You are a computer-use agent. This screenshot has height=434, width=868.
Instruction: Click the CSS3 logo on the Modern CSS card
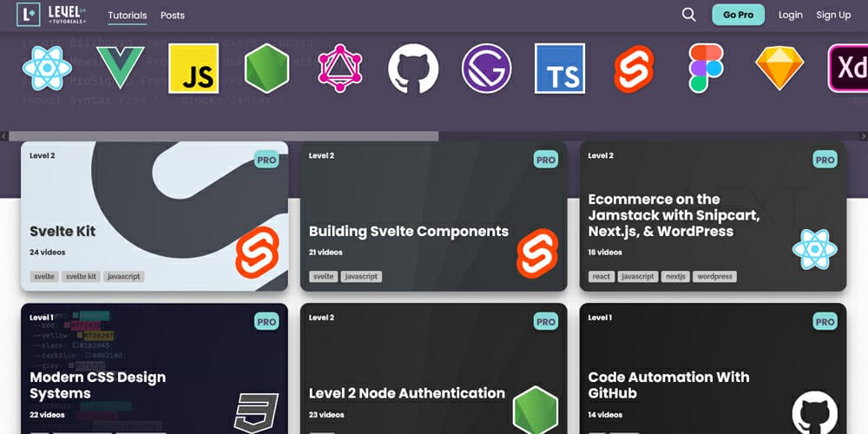[x=256, y=412]
